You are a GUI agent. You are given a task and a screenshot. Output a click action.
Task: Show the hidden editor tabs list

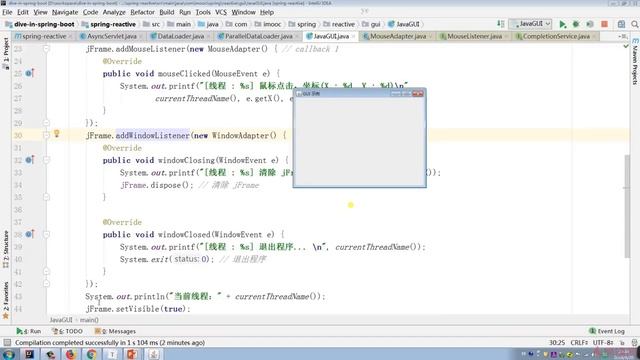coord(623,36)
